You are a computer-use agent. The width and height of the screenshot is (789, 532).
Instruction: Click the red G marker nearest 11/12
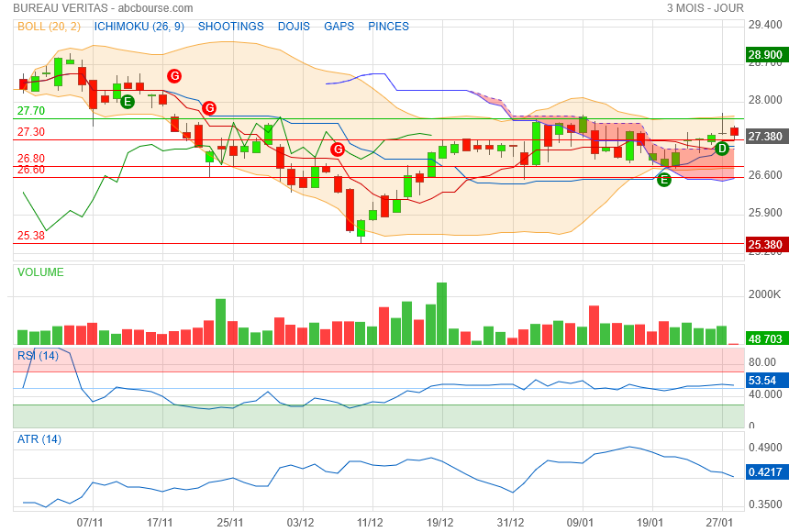click(x=338, y=150)
